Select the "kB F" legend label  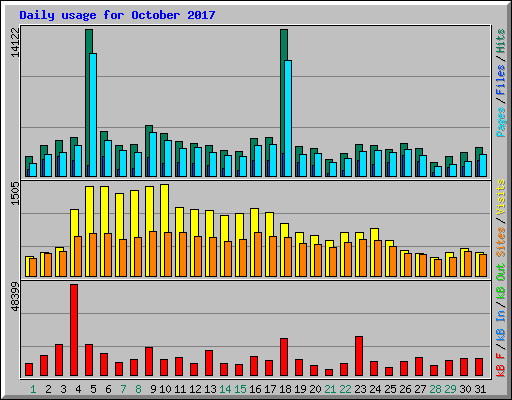pos(501,364)
